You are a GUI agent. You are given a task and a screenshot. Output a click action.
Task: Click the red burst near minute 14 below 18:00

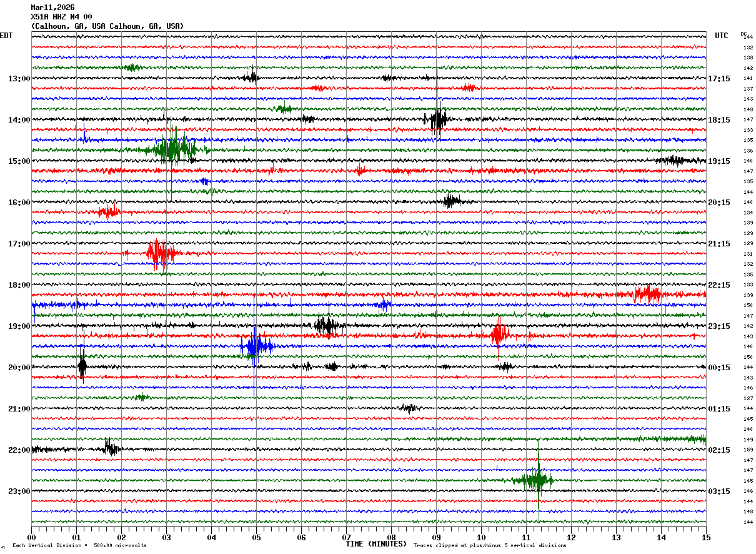(647, 294)
